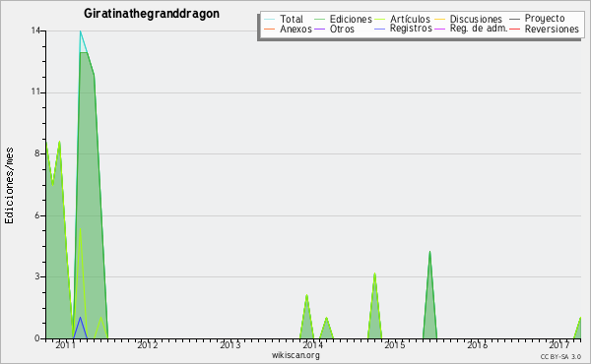Click the 2014 x-axis label
This screenshot has width=591, height=364.
tap(312, 344)
